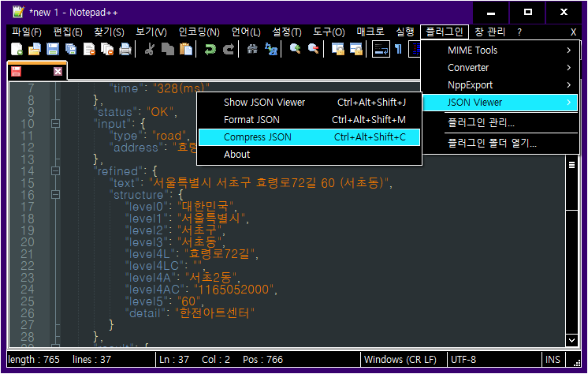
Task: Open the 언어(L) menu
Action: point(246,32)
